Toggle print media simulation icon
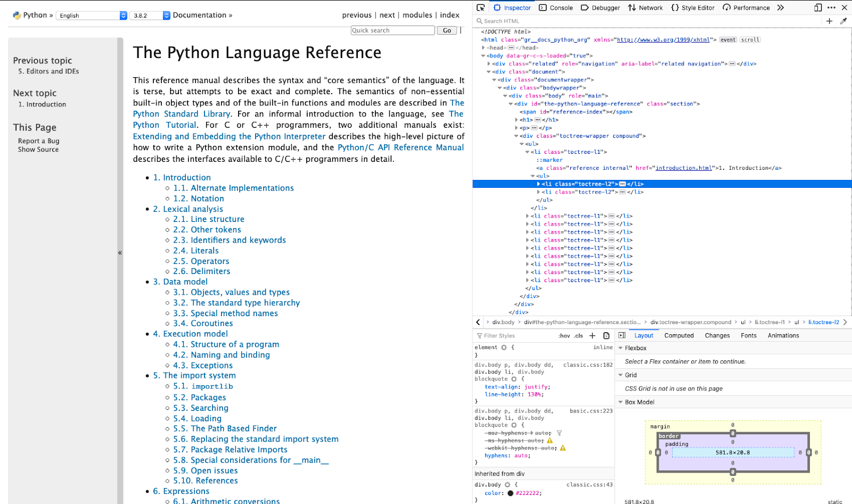This screenshot has height=504, width=852. [x=606, y=336]
